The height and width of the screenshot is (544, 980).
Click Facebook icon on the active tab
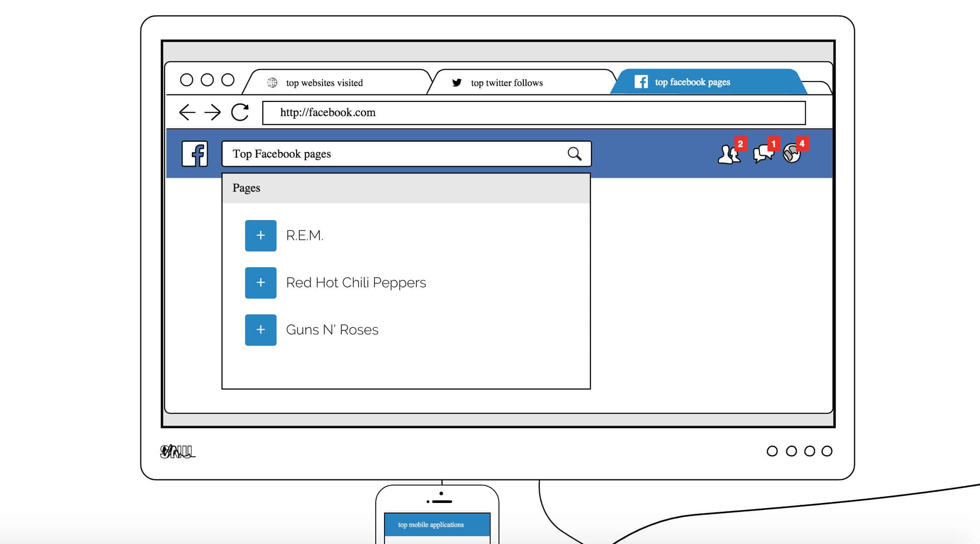pyautogui.click(x=641, y=82)
